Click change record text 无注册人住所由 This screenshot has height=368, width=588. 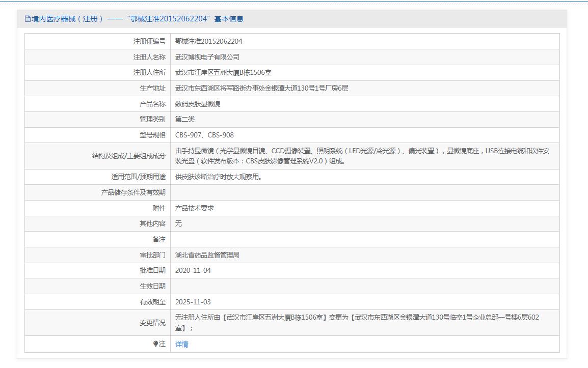(x=357, y=322)
